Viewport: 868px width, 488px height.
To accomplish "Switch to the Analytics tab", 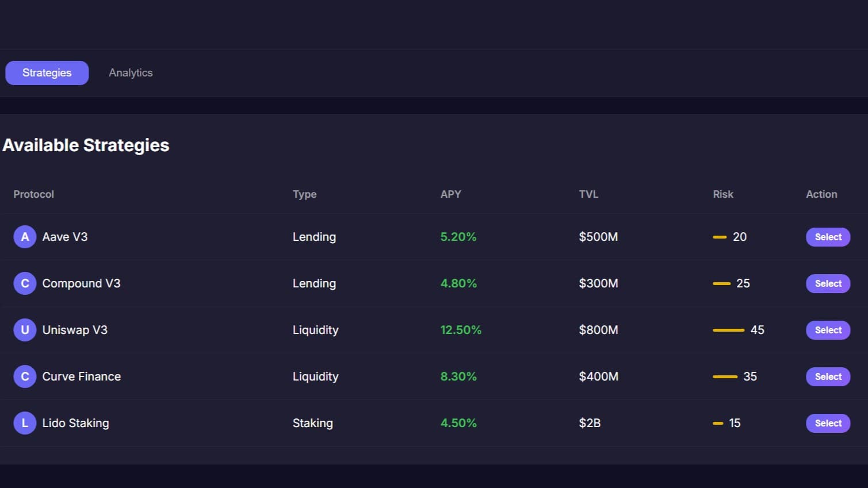I will pyautogui.click(x=131, y=73).
